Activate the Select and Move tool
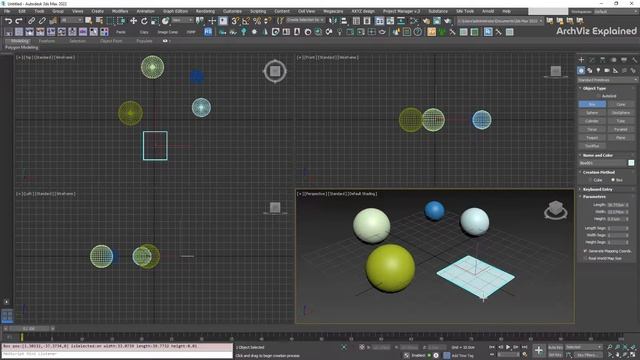This screenshot has height=360, width=640. tap(133, 21)
